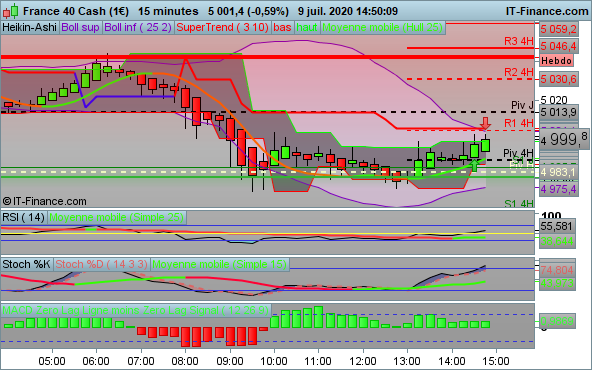Click the Piv 4H pivot label
Viewport: 592px width, 370px height.
pos(518,153)
